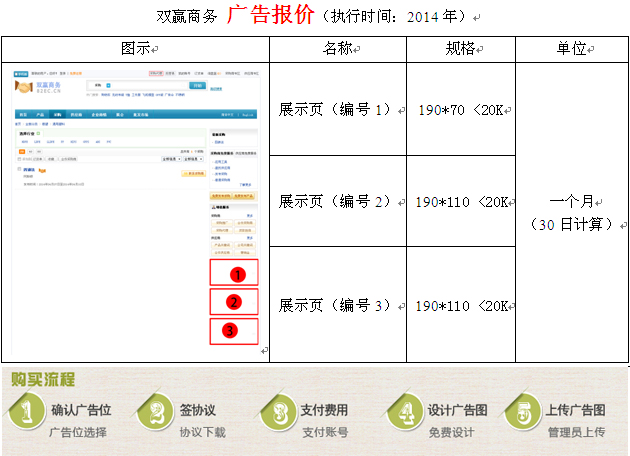The width and height of the screenshot is (630, 456).
Task: Click the 展示页（编号 2）name cell
Action: click(337, 201)
